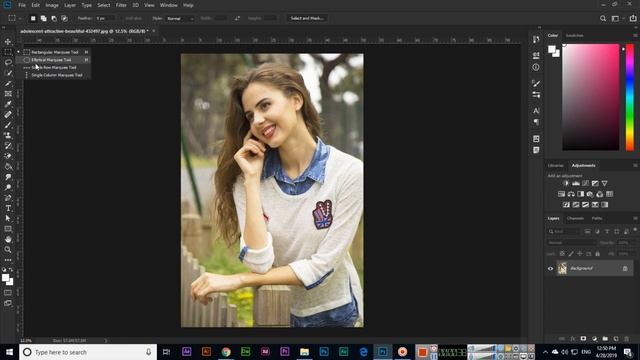Select the Horizontal Type tool
Viewport: 640px width, 360px height.
[x=8, y=208]
